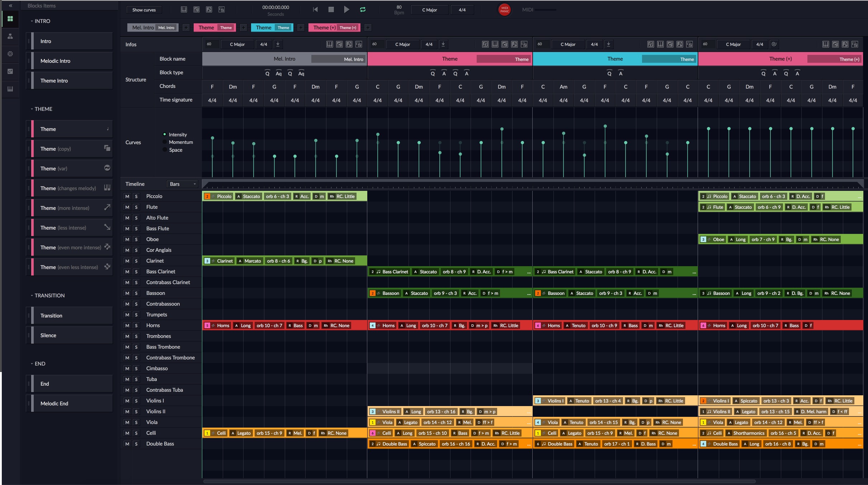
Task: Click the Show curves toggle button
Action: pos(145,9)
